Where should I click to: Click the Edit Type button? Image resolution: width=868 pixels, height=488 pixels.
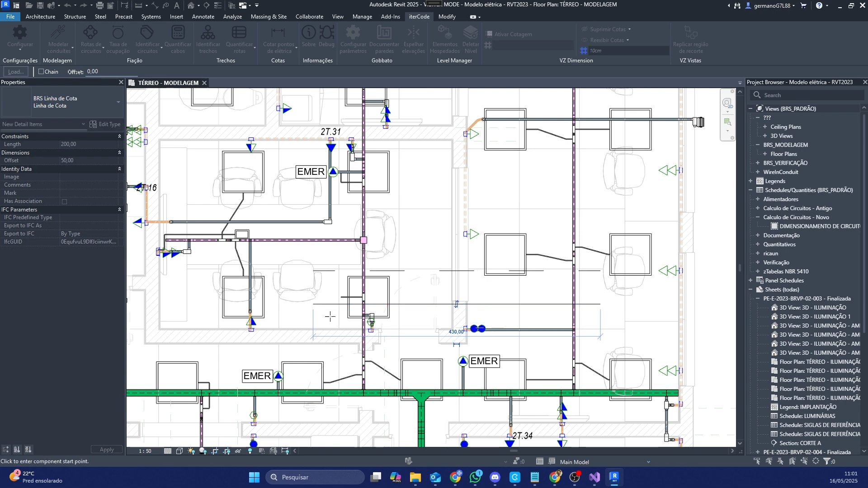[105, 124]
